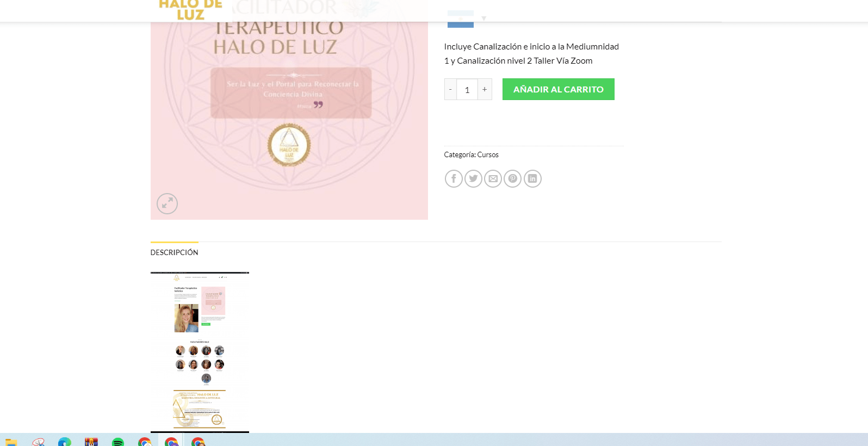The image size is (868, 446).
Task: Open the Cursos category link
Action: pos(488,154)
